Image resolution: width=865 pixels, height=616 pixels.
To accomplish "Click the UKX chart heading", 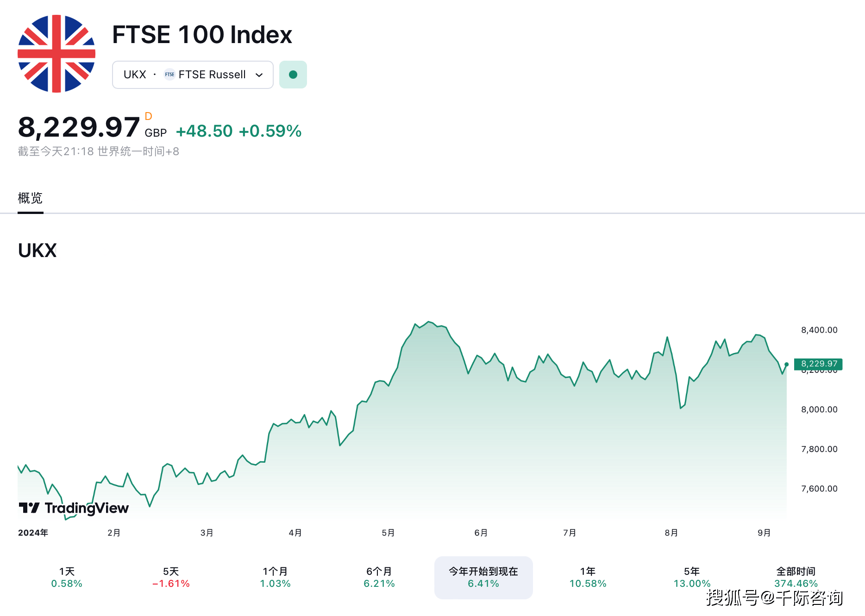I will tap(38, 251).
